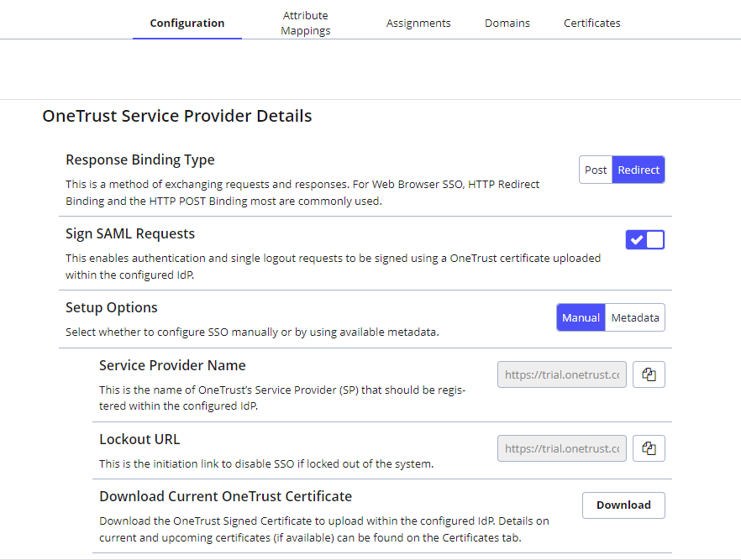
Task: Switch to the Assignments tab
Action: (x=418, y=23)
